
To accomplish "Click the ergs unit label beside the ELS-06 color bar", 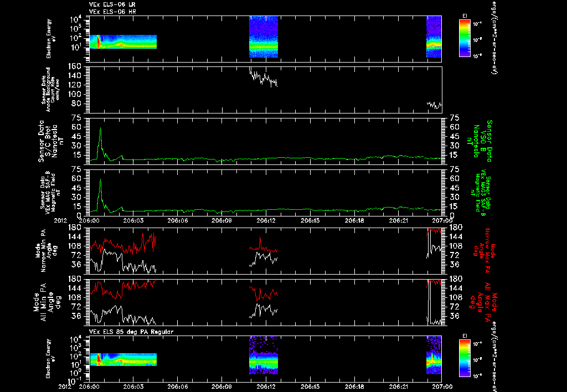I will click(494, 38).
